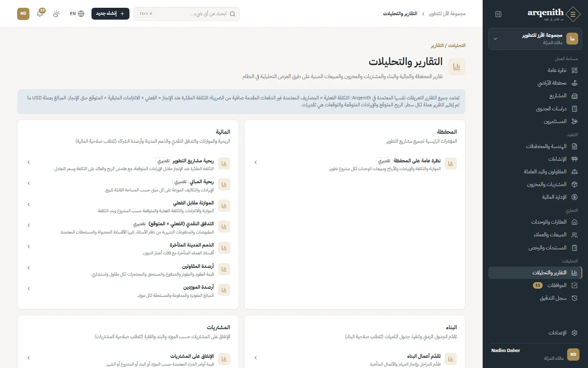Open سجل التدقيق history icon
The height and width of the screenshot is (368, 588).
pos(575,298)
